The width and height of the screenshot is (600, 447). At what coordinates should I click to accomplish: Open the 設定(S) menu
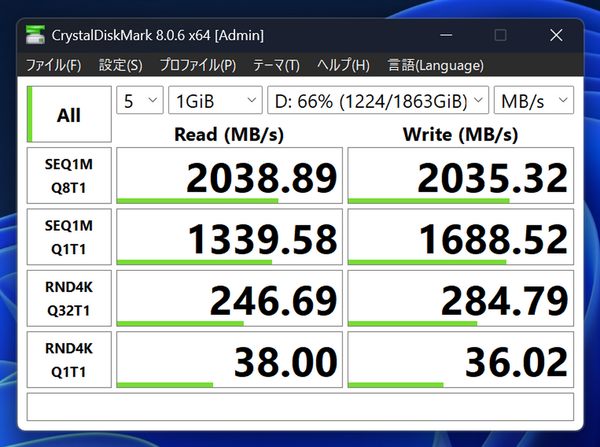[121, 65]
